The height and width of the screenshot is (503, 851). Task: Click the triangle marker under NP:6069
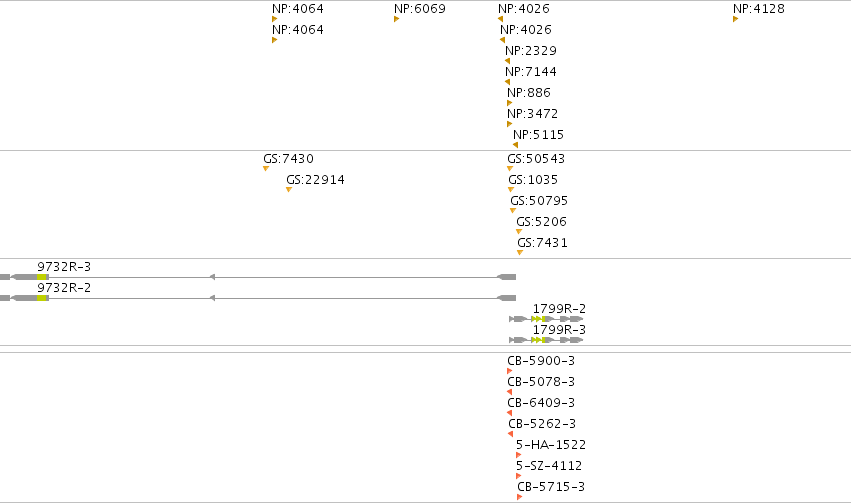click(x=397, y=19)
